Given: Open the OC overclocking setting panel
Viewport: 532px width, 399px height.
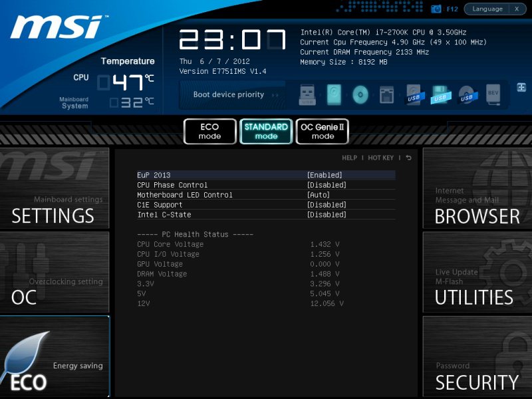Looking at the screenshot, I should coord(55,272).
